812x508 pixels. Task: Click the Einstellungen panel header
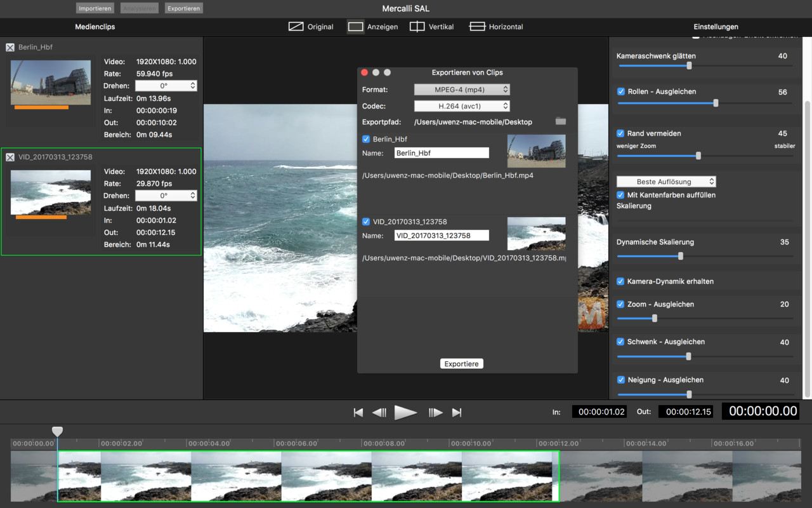tap(716, 27)
